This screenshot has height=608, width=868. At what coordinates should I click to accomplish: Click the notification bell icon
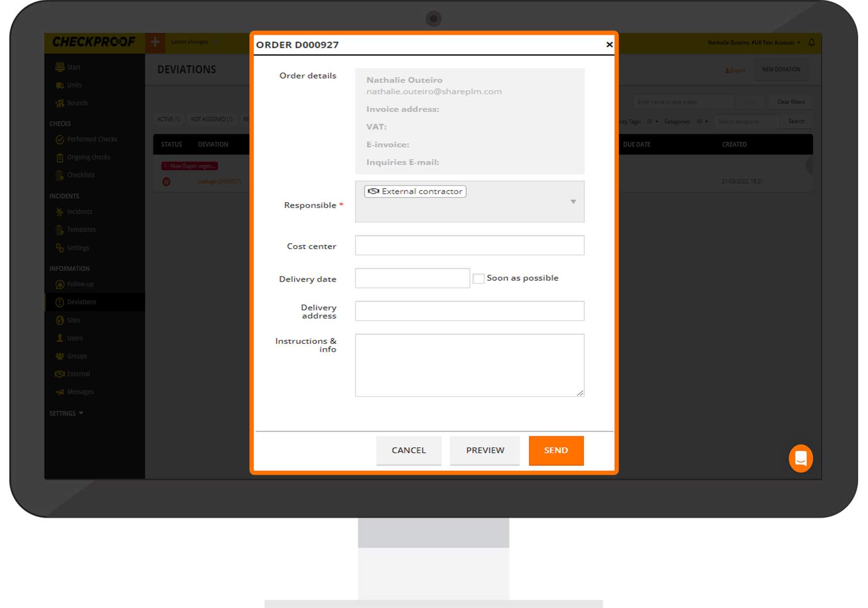tap(811, 42)
